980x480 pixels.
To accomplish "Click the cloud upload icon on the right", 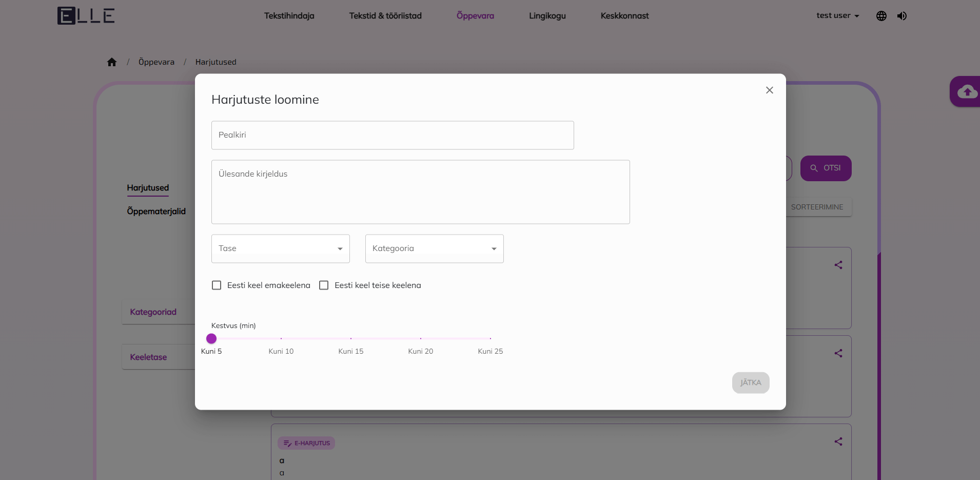I will [967, 91].
